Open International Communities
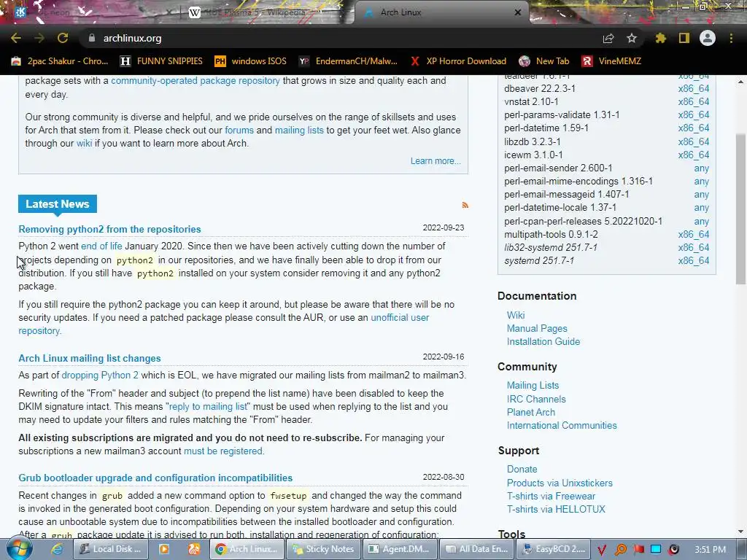 coord(562,425)
